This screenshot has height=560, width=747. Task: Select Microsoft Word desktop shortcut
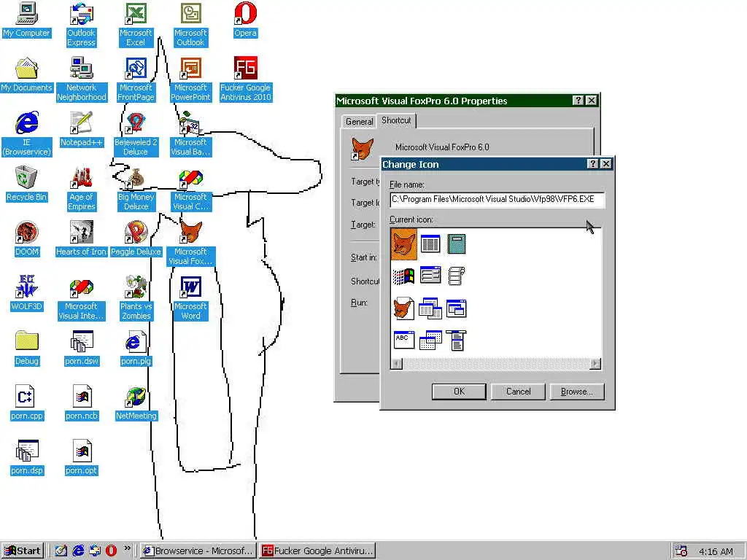pyautogui.click(x=190, y=298)
